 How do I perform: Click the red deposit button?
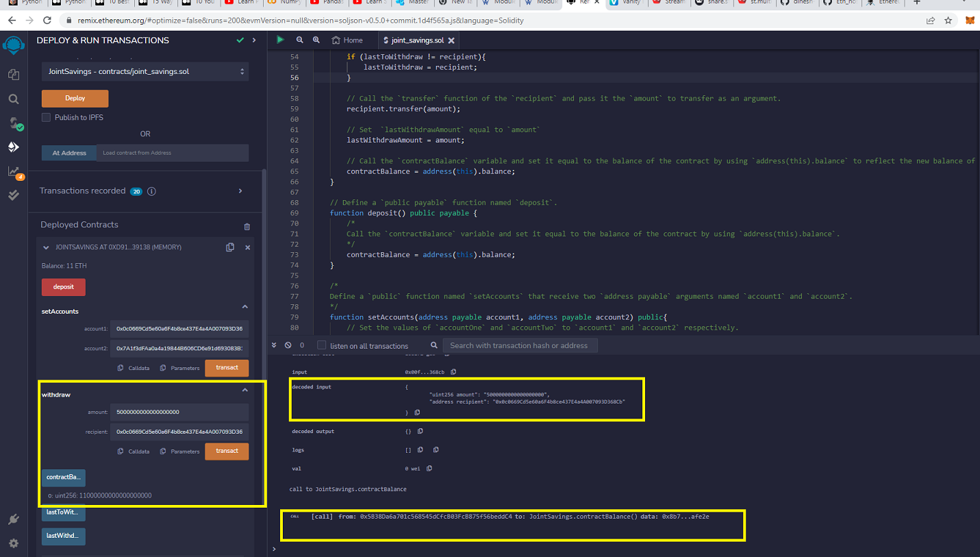tap(64, 286)
